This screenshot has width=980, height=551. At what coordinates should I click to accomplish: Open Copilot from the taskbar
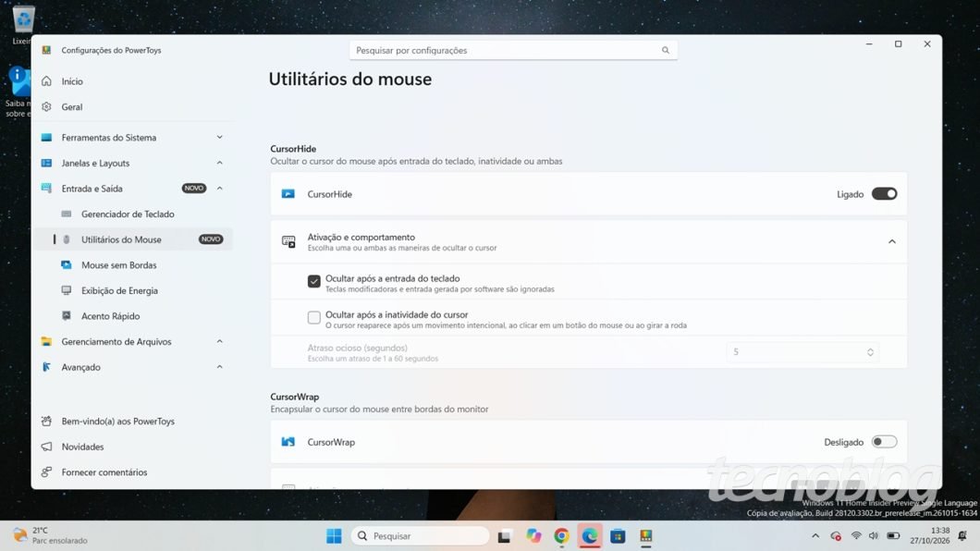tap(533, 536)
